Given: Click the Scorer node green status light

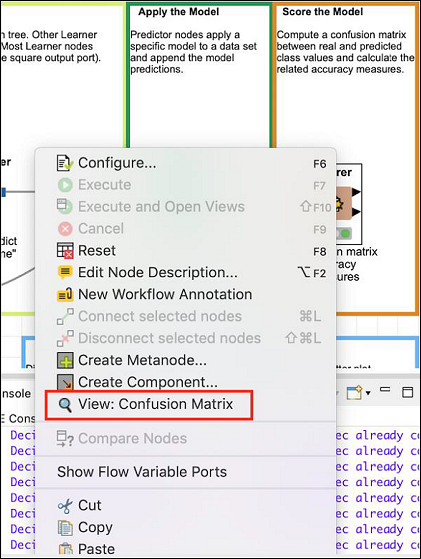Looking at the screenshot, I should pyautogui.click(x=345, y=234).
